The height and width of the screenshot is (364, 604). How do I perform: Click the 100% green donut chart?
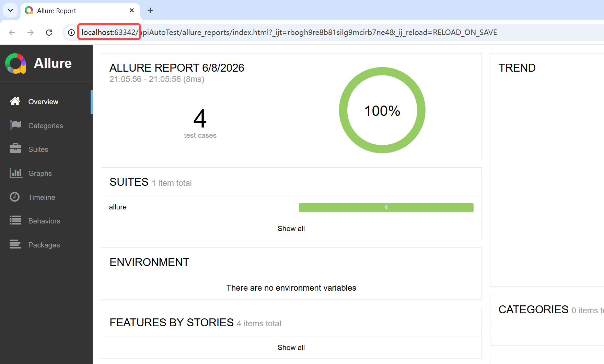pos(382,110)
